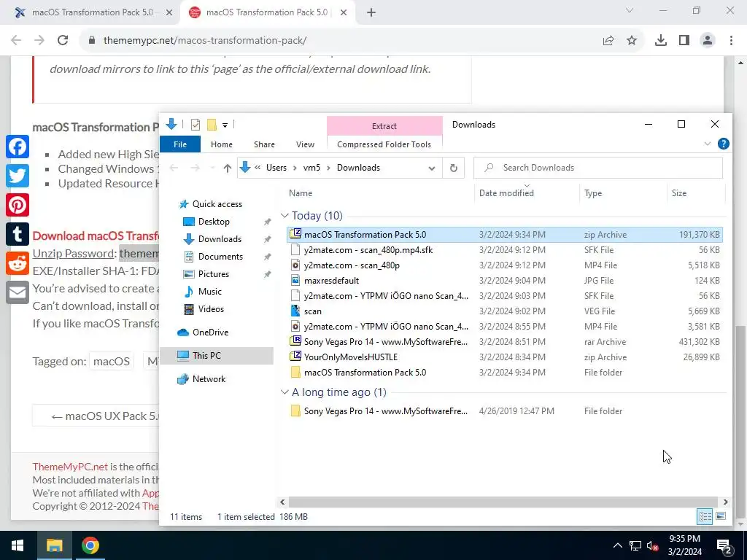Open Chrome profile avatar
The height and width of the screenshot is (560, 747).
point(708,41)
